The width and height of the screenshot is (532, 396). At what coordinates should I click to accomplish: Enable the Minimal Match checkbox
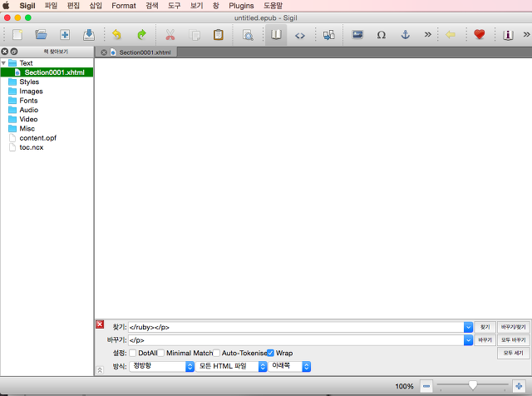(x=160, y=354)
